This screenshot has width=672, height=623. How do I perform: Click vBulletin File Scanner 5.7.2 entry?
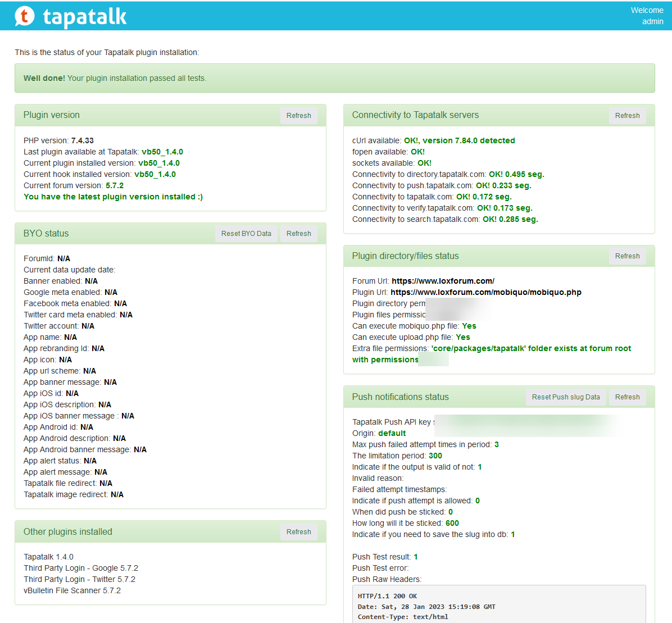coord(72,590)
